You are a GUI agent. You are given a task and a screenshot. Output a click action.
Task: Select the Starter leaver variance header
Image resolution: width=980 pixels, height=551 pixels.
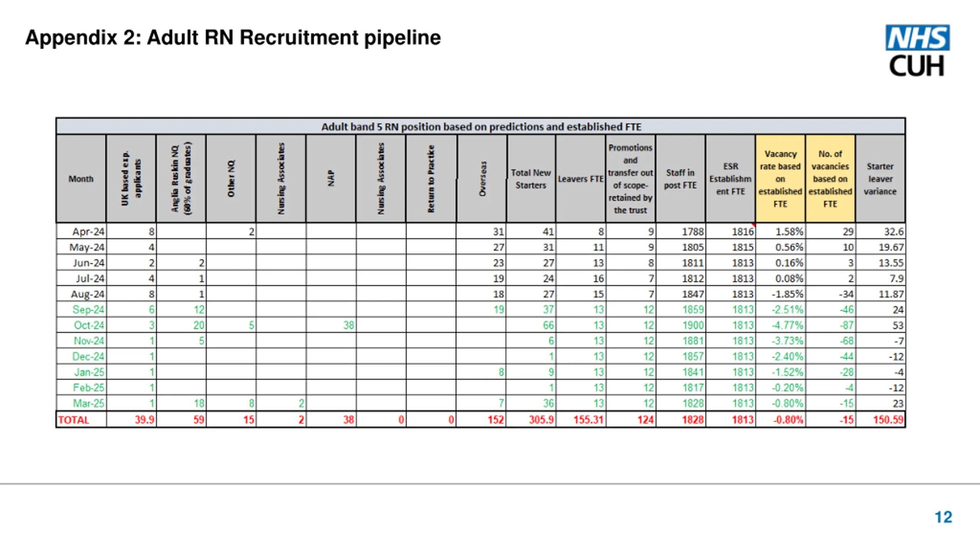coord(880,179)
